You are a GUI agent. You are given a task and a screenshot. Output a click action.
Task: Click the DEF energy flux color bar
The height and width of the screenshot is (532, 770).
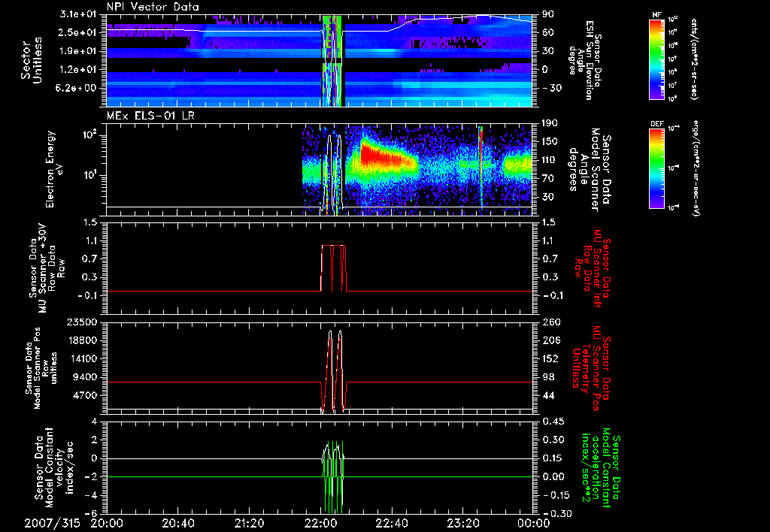click(657, 168)
